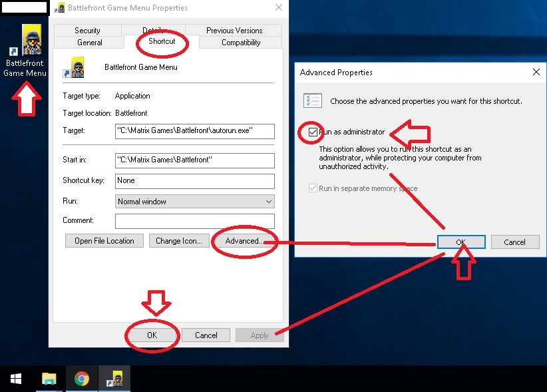Click the shortcut name 'Battlefront Game Menu' text

[x=141, y=67]
